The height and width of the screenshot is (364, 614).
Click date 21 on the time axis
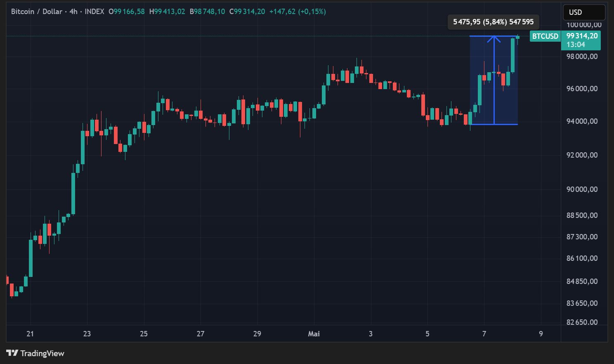click(30, 333)
